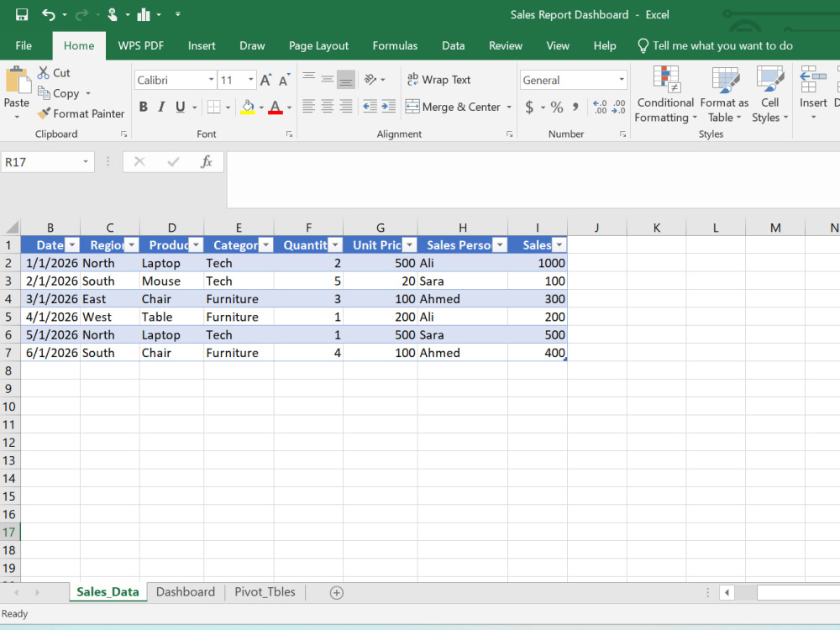Click the Touch/Mouse mode icon
The height and width of the screenshot is (630, 840).
pyautogui.click(x=113, y=14)
